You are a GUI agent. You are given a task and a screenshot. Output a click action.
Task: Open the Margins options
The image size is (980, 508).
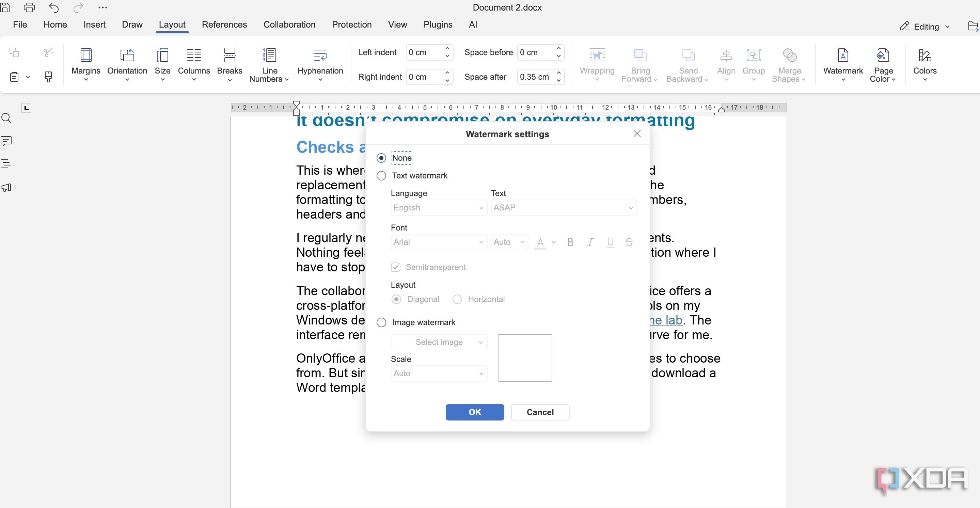pyautogui.click(x=86, y=64)
